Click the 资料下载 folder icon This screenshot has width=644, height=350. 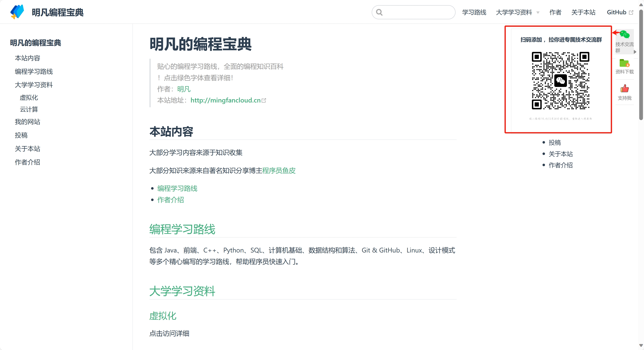tap(624, 63)
